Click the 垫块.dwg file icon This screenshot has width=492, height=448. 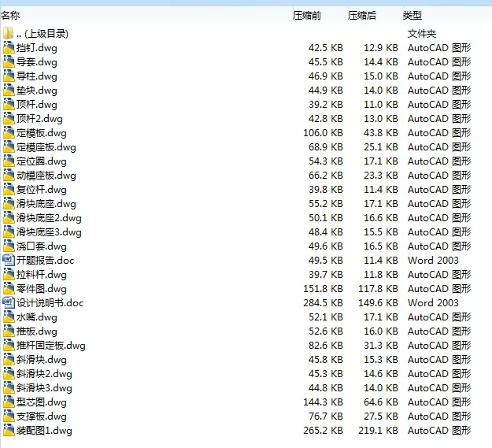click(9, 90)
